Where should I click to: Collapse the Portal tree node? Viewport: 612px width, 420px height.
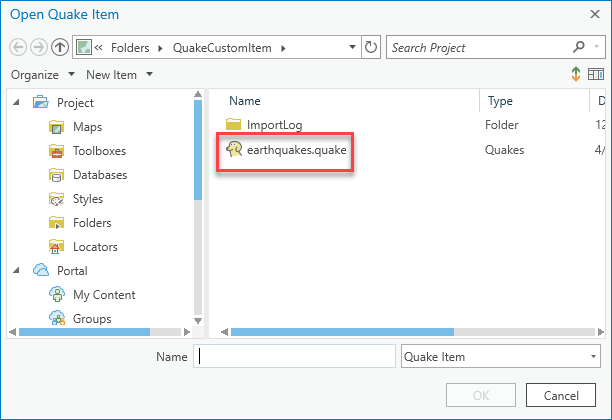[17, 271]
